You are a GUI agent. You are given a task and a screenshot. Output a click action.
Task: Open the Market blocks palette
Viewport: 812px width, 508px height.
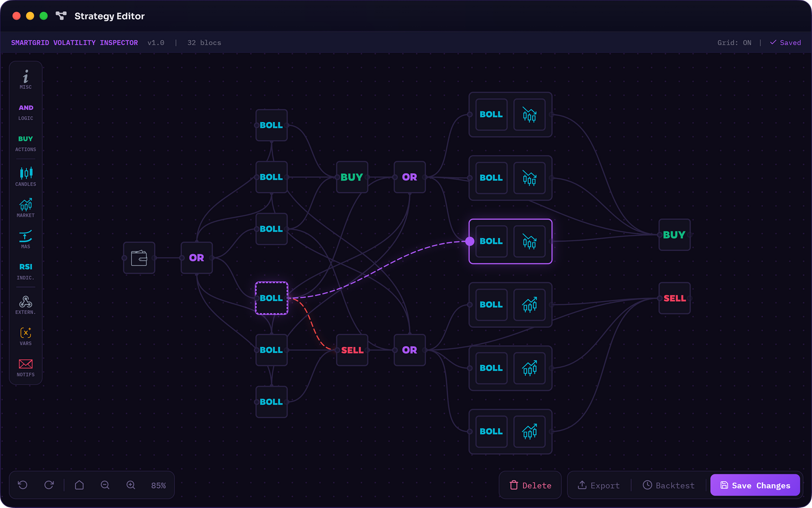pos(26,208)
